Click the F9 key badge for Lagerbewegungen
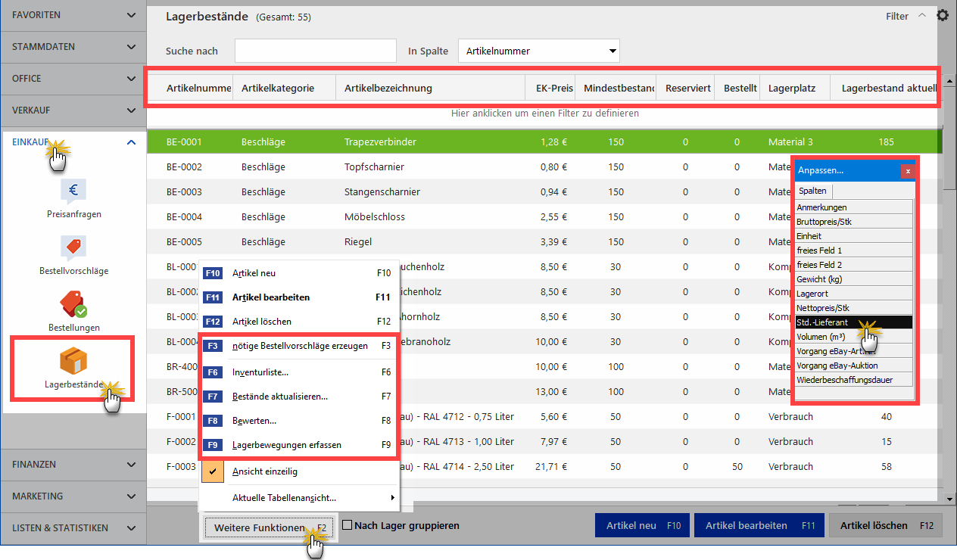The height and width of the screenshot is (560, 957). click(213, 445)
